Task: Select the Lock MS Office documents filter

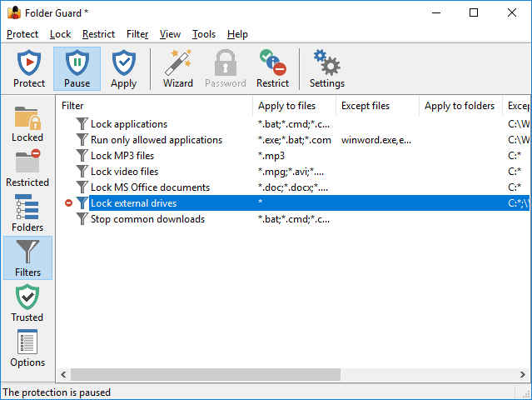Action: 150,187
